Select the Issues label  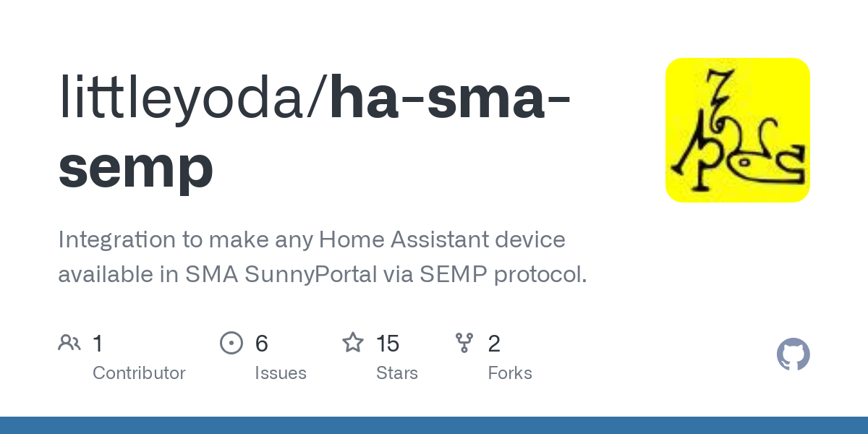click(281, 373)
